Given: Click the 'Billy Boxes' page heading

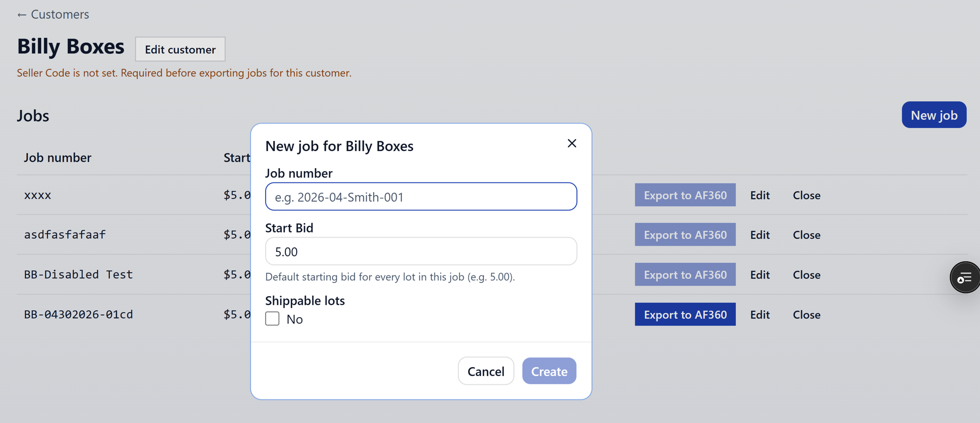Looking at the screenshot, I should (71, 46).
